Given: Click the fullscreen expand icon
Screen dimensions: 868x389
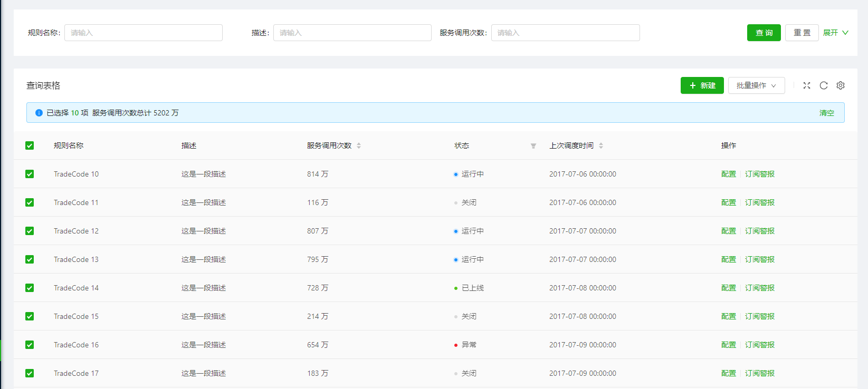Looking at the screenshot, I should coord(807,85).
